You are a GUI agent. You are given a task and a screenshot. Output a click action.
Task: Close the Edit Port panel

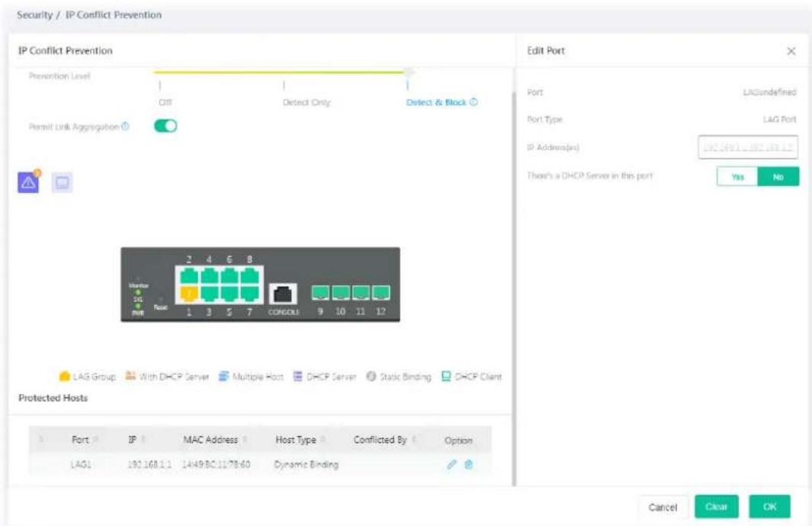point(791,51)
